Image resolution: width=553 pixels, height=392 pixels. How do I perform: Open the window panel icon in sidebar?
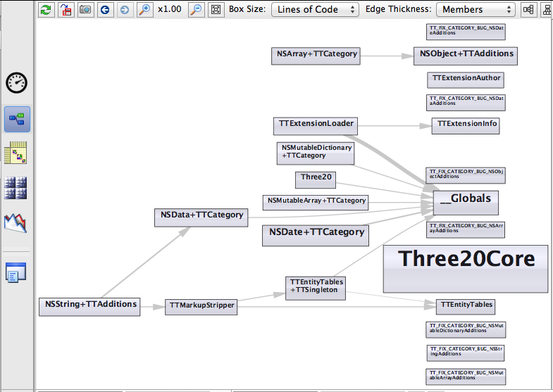coord(15,272)
